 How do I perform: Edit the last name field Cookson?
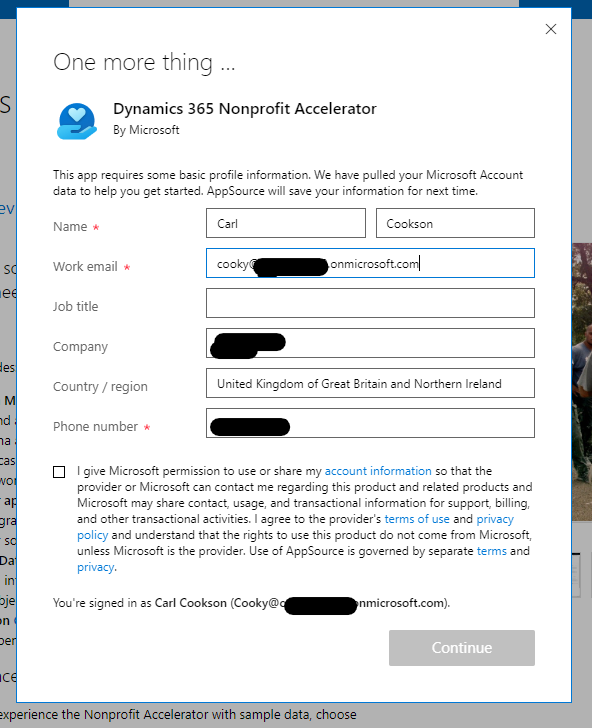tap(455, 223)
